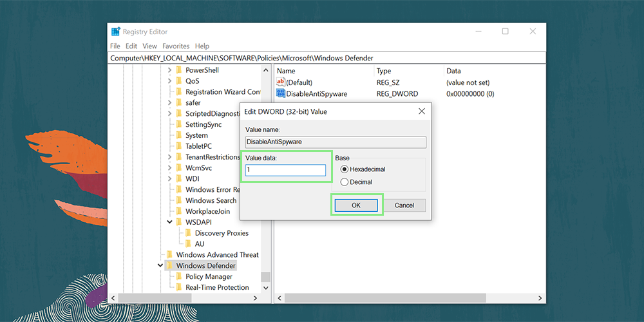Click the SettingSync folder icon
644x322 pixels.
tap(178, 124)
